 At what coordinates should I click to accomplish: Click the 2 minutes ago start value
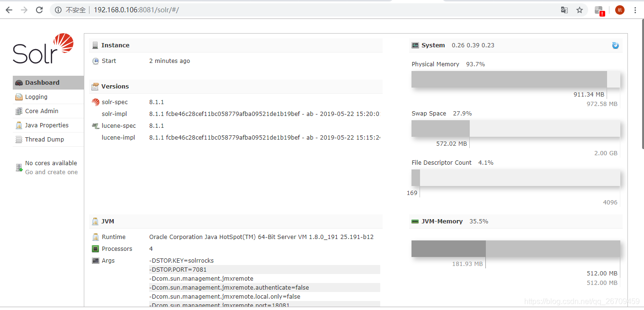tap(170, 61)
